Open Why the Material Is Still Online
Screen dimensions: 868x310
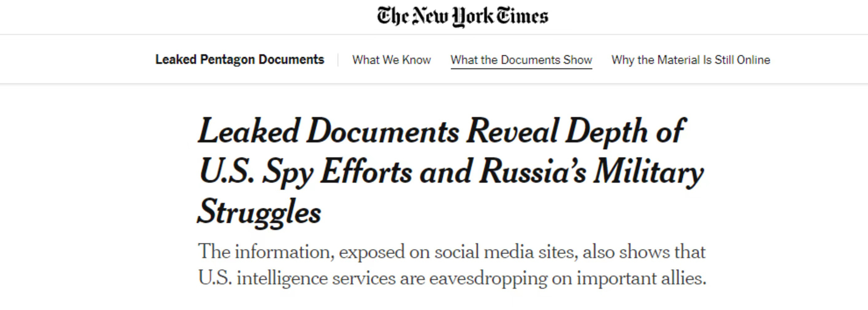coord(691,60)
